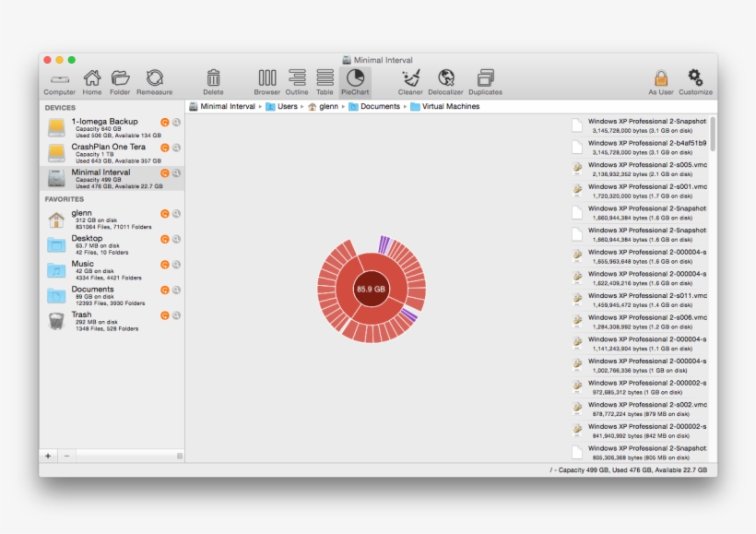This screenshot has height=534, width=756.
Task: Remeasure CrashPlan One Tera orange icon
Action: click(165, 148)
